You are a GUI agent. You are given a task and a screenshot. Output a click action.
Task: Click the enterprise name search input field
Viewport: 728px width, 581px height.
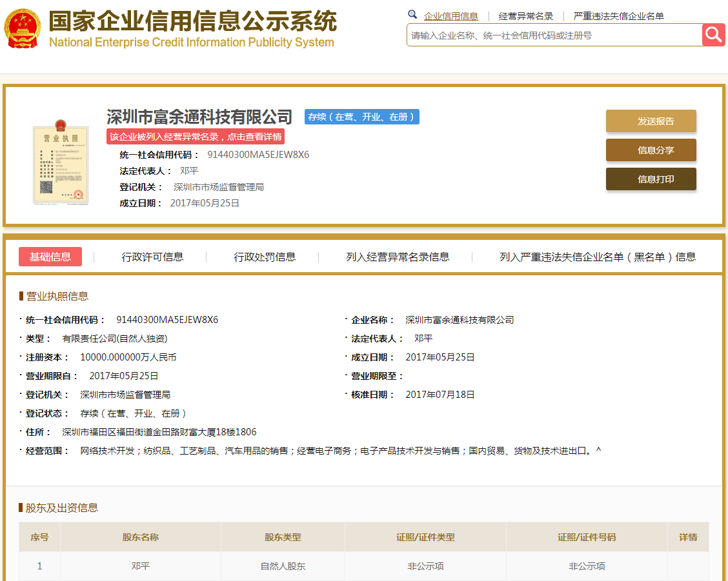554,35
